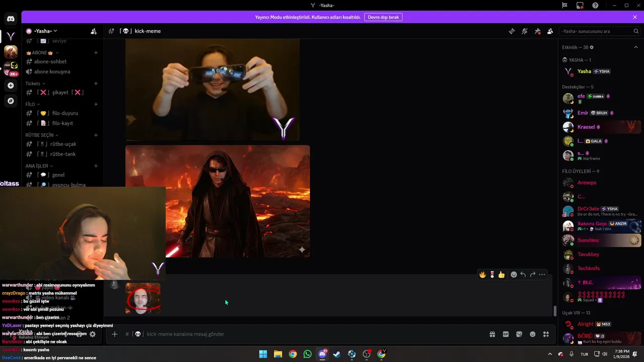Viewport: 644px width, 362px height.
Task: Open the message more options ellipsis
Action: click(x=542, y=275)
